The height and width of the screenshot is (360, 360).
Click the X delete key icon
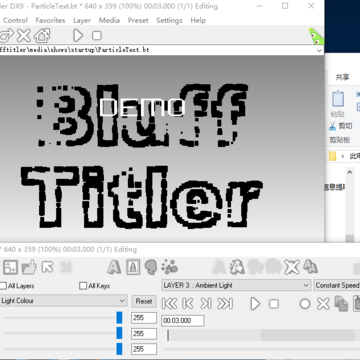tap(323, 304)
